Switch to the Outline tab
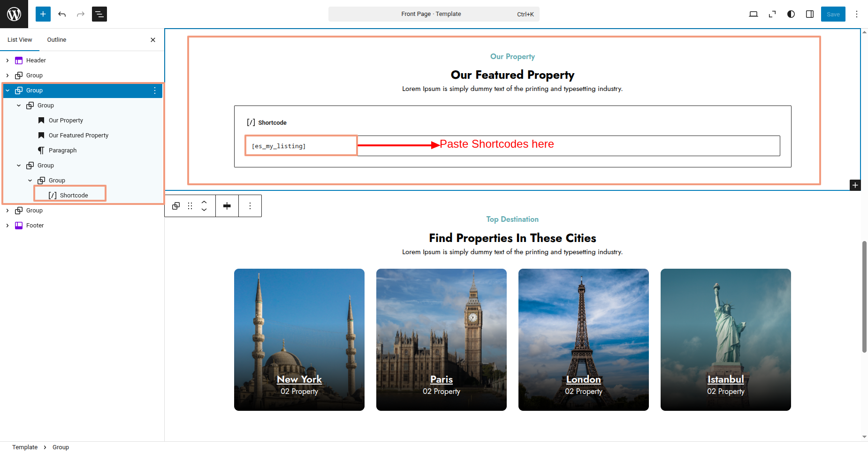 [56, 40]
